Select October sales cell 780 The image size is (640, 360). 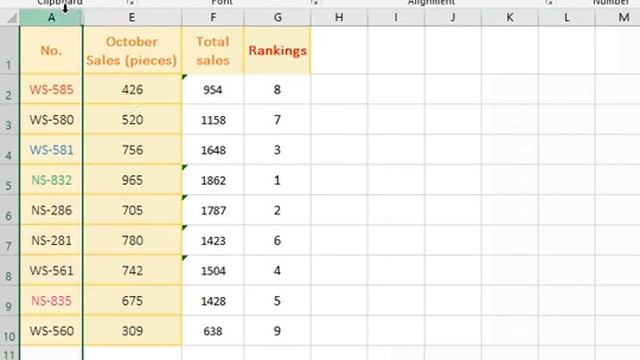click(132, 240)
